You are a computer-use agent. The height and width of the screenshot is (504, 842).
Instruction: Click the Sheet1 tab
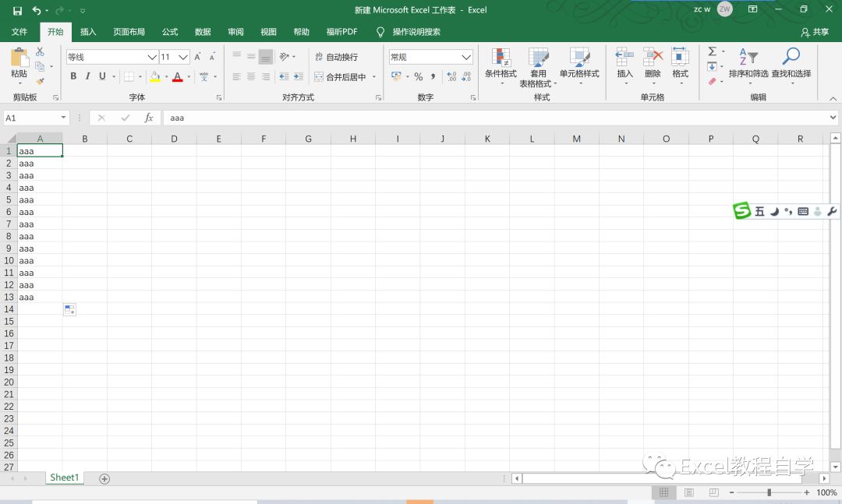pos(65,478)
